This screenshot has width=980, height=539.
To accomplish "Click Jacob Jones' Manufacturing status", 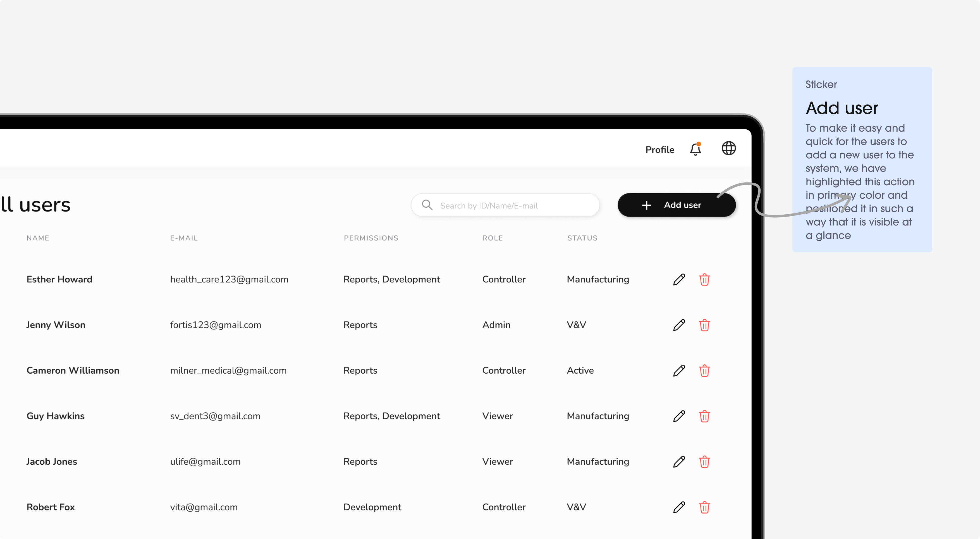I will [598, 462].
